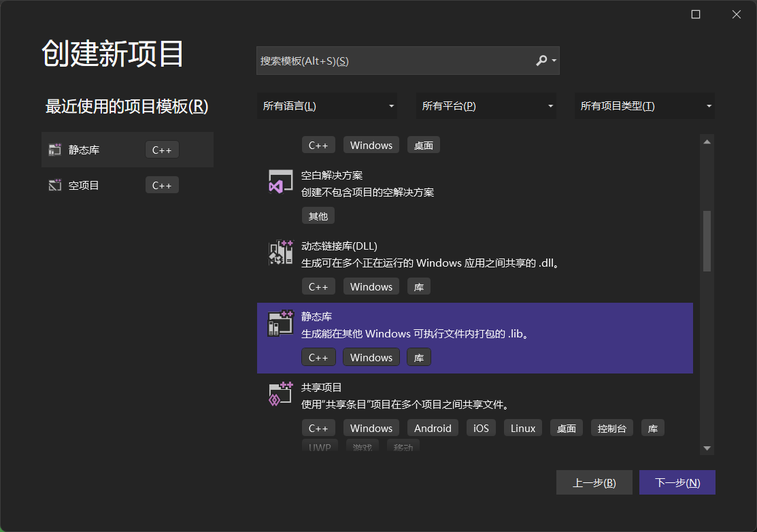757x532 pixels.
Task: Click the scrollbar down arrow of template list
Action: (x=707, y=448)
